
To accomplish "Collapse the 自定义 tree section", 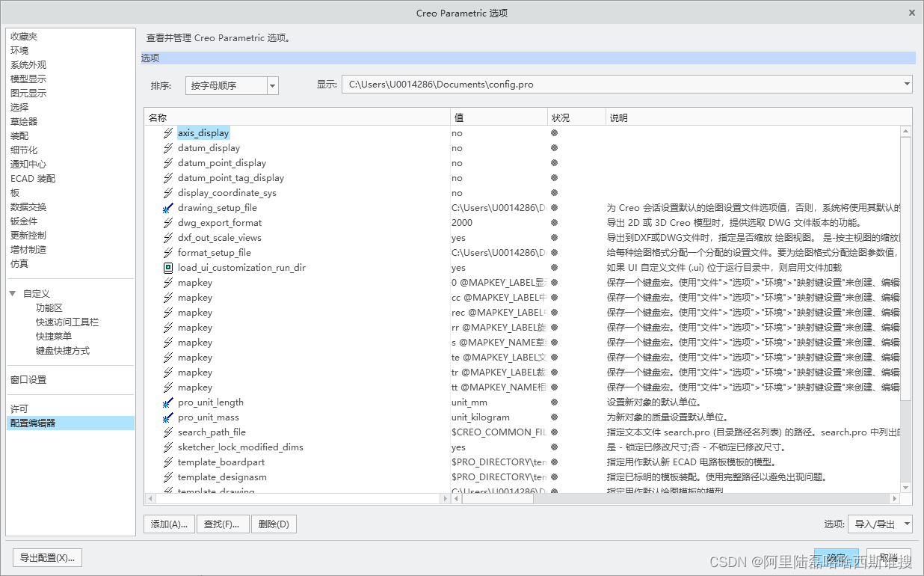I will tap(13, 294).
